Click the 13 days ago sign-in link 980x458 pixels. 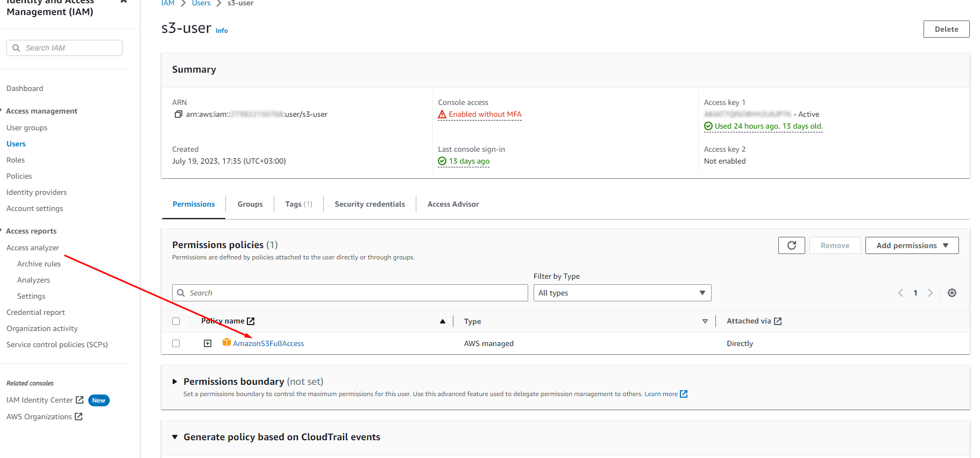pyautogui.click(x=469, y=161)
